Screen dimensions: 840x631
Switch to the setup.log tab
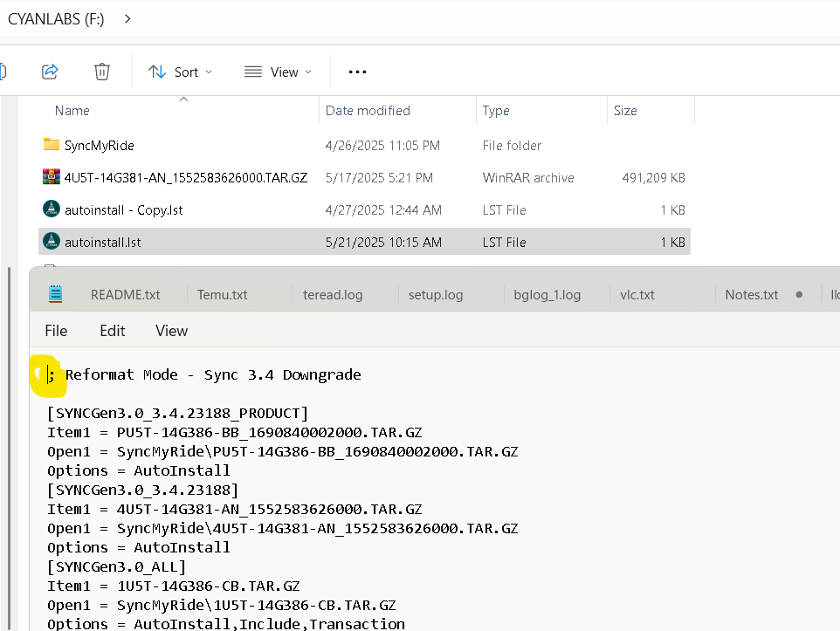(x=436, y=295)
